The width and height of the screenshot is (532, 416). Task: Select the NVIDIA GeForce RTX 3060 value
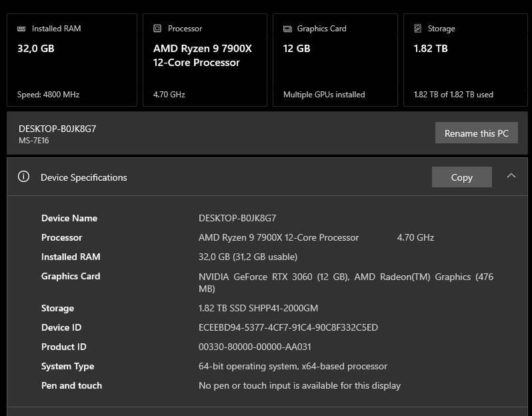tap(346, 283)
